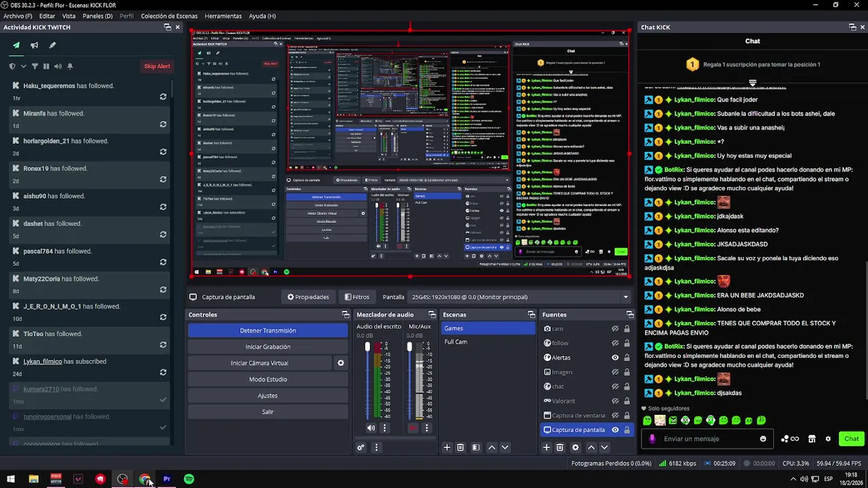This screenshot has width=868, height=488.
Task: Open source properties gear in Fuentes
Action: pyautogui.click(x=576, y=447)
